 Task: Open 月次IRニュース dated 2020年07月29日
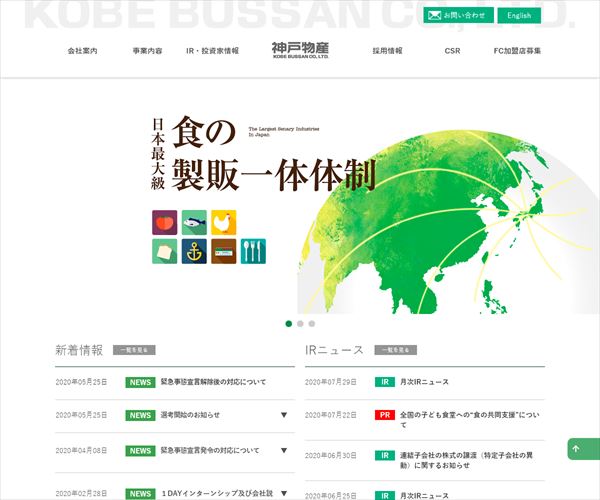(x=424, y=382)
